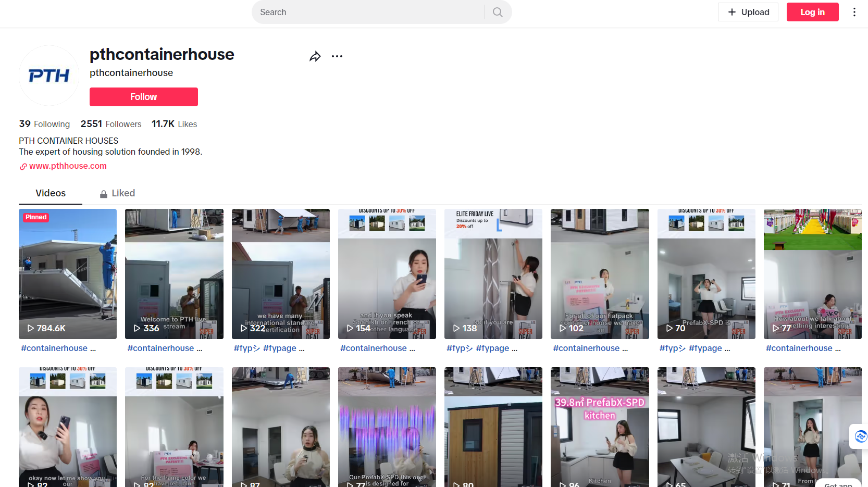Click #fyp caption under the 322-view video

tap(247, 348)
